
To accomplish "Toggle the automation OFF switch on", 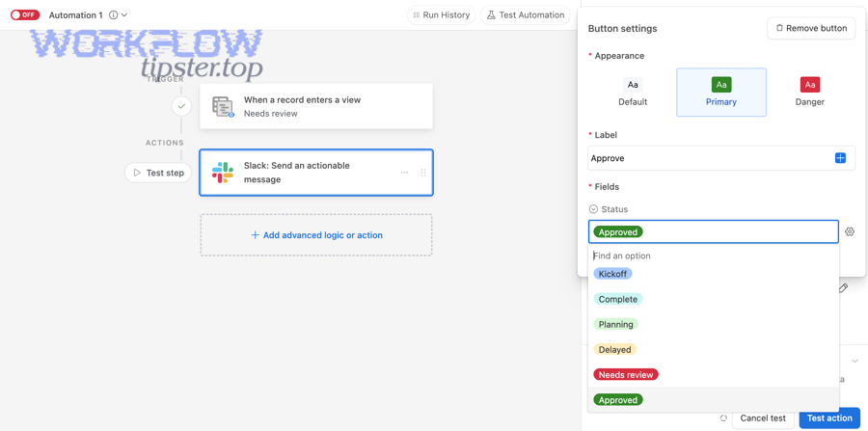I will coord(25,14).
